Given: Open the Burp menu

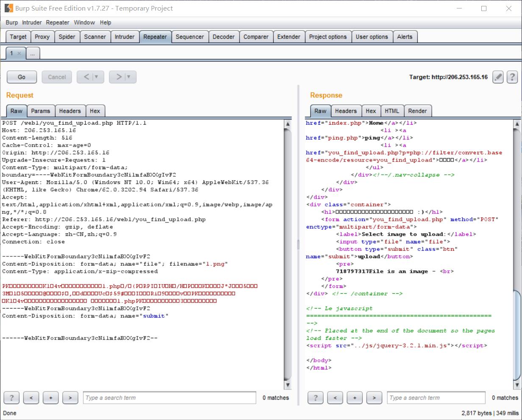Looking at the screenshot, I should click(12, 22).
